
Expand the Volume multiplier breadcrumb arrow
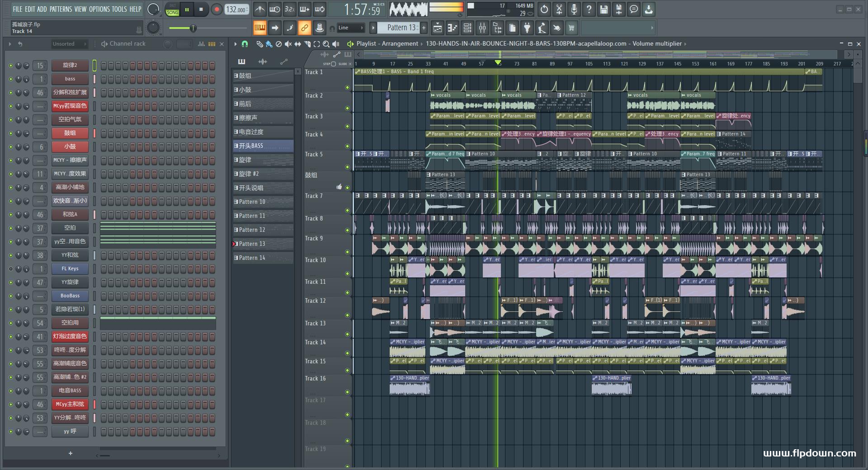point(685,44)
